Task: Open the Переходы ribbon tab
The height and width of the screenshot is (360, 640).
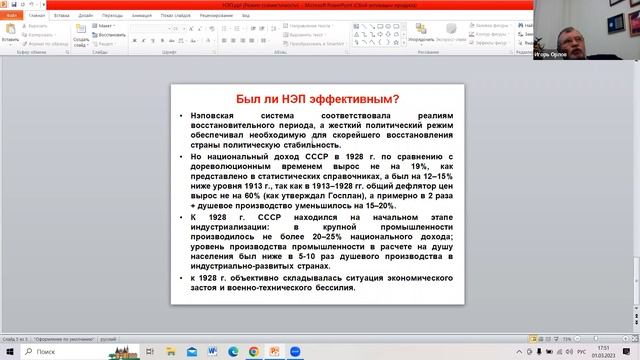Action: (x=112, y=16)
